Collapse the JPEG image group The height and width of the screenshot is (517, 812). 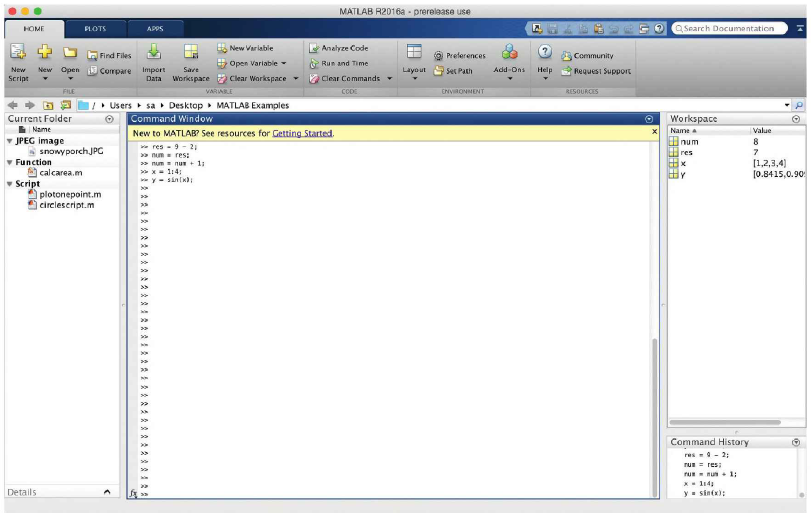click(x=10, y=141)
